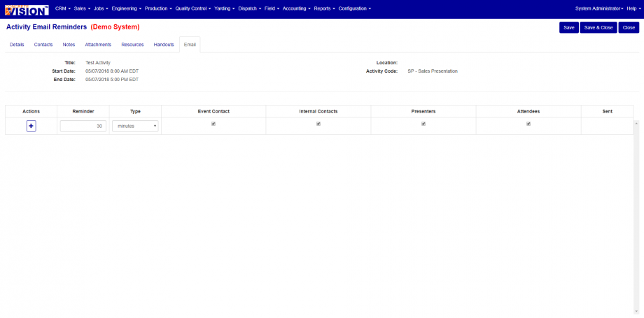Click the Save button
This screenshot has height=318, width=644.
(569, 27)
